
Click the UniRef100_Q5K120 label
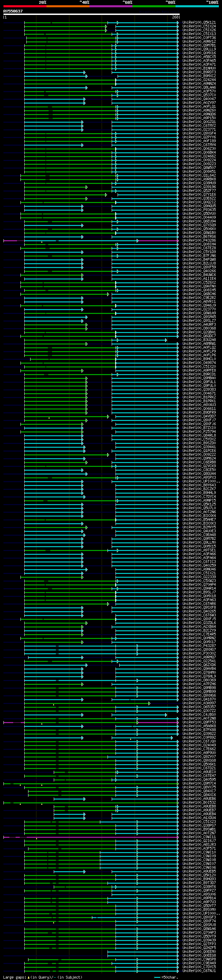[x=199, y=875]
